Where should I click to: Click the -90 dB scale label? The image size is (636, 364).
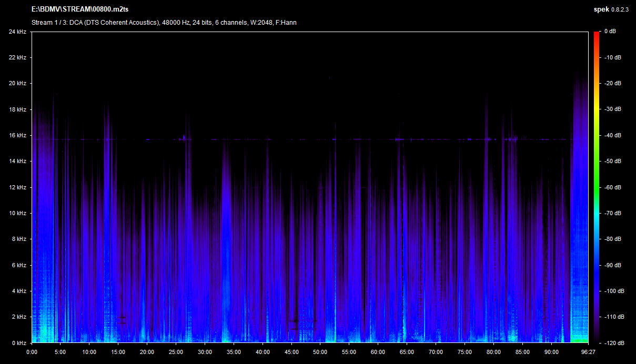(612, 265)
